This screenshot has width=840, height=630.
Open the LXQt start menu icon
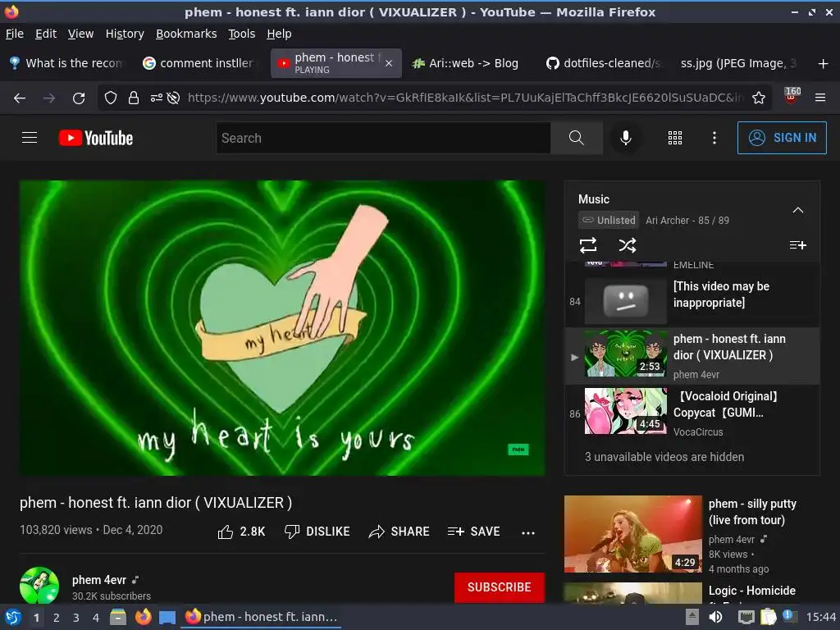[13, 617]
